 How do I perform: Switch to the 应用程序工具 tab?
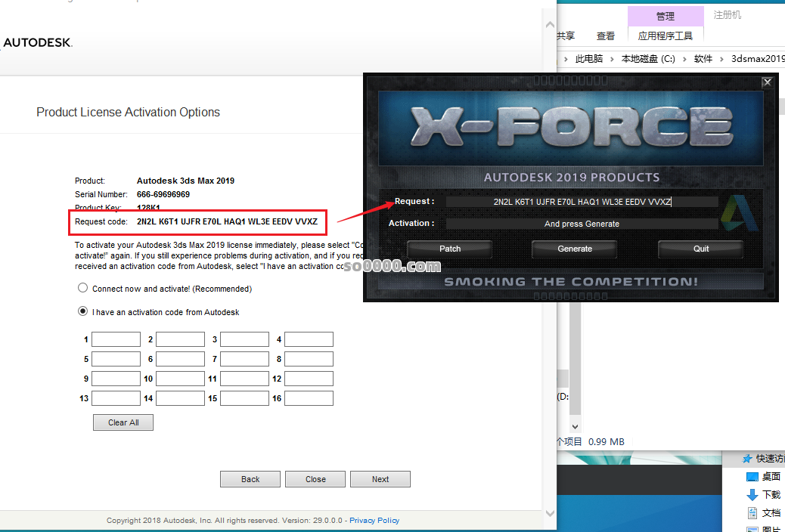tap(665, 36)
